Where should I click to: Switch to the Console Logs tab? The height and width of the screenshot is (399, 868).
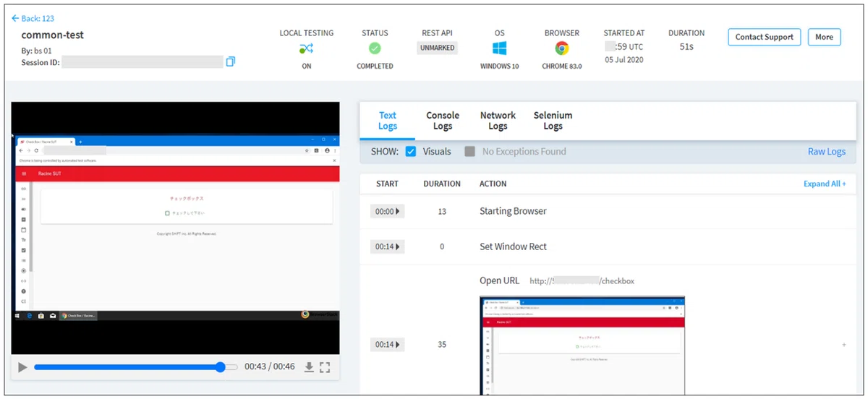(x=443, y=121)
